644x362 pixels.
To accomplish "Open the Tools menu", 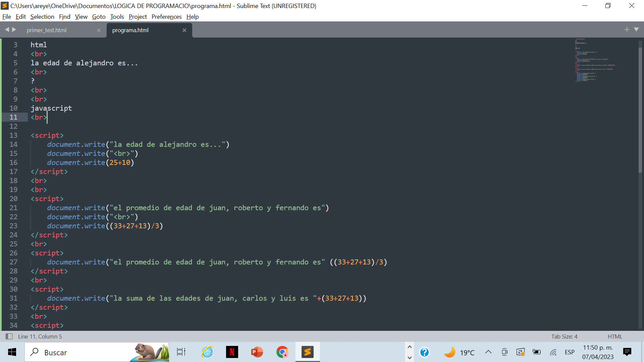I will [117, 17].
